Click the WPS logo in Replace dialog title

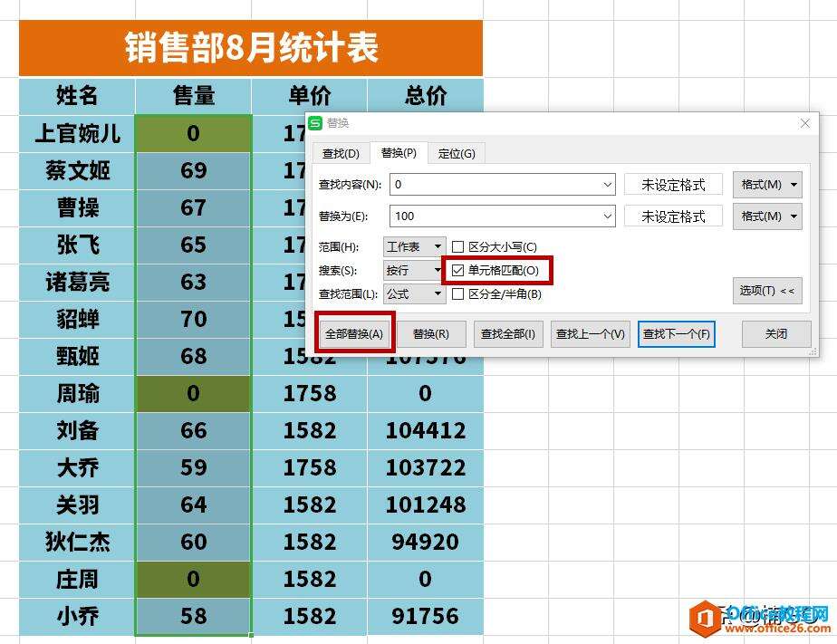[x=315, y=123]
